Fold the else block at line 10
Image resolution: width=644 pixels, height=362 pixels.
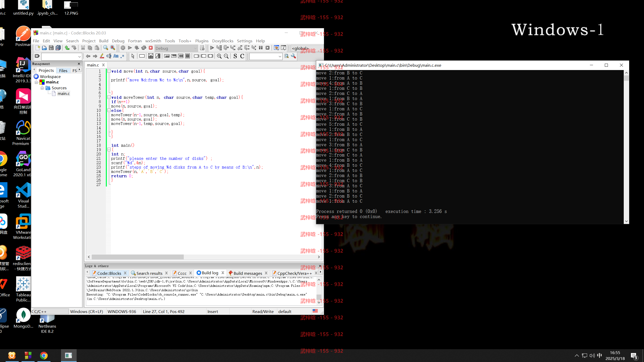(109, 110)
